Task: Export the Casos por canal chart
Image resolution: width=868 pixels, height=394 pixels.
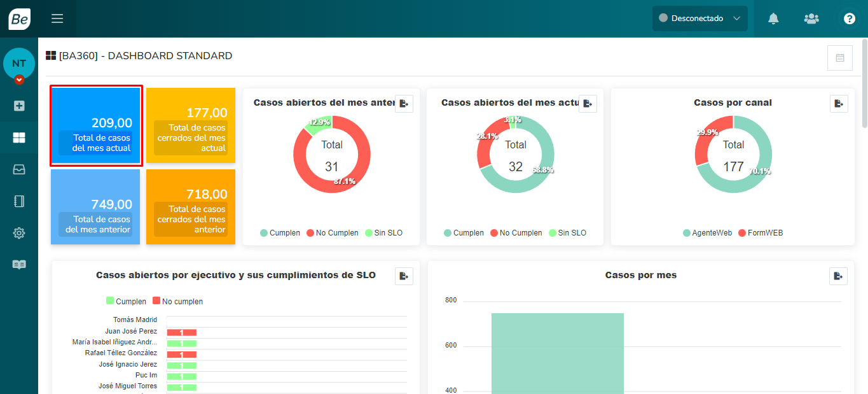Action: (839, 104)
